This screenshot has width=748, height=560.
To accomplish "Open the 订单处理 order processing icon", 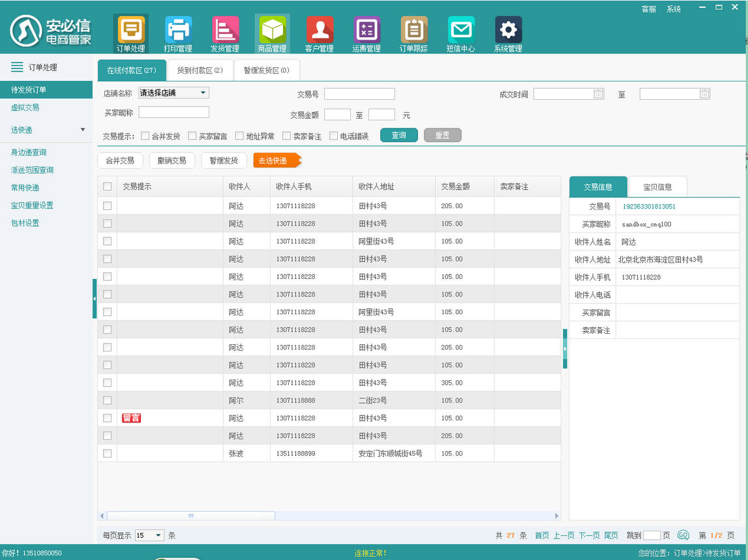I will tap(130, 31).
